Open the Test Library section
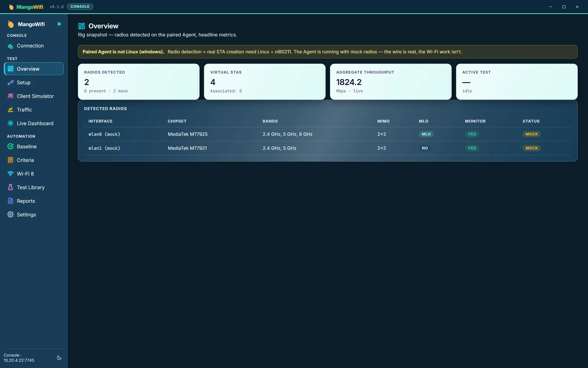 click(x=34, y=187)
